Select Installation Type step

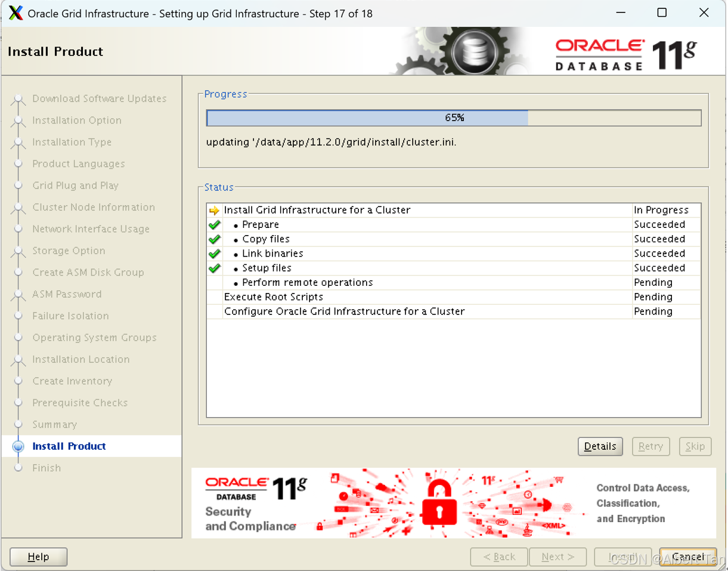pyautogui.click(x=72, y=142)
